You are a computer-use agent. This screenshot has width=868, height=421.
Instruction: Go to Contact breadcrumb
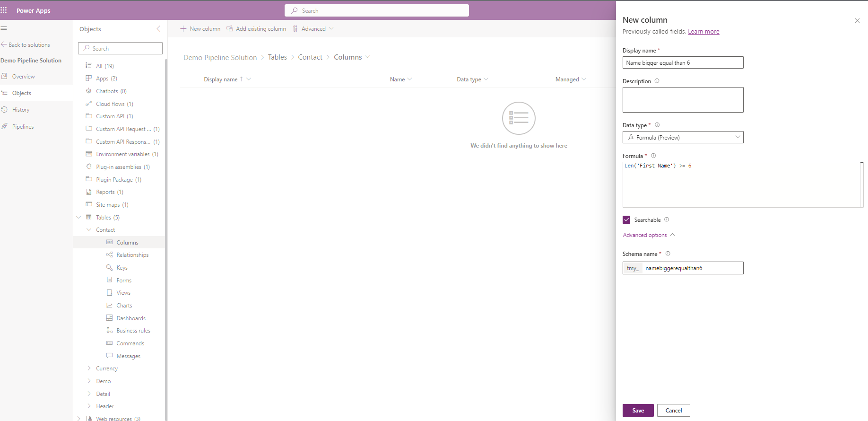click(x=310, y=57)
